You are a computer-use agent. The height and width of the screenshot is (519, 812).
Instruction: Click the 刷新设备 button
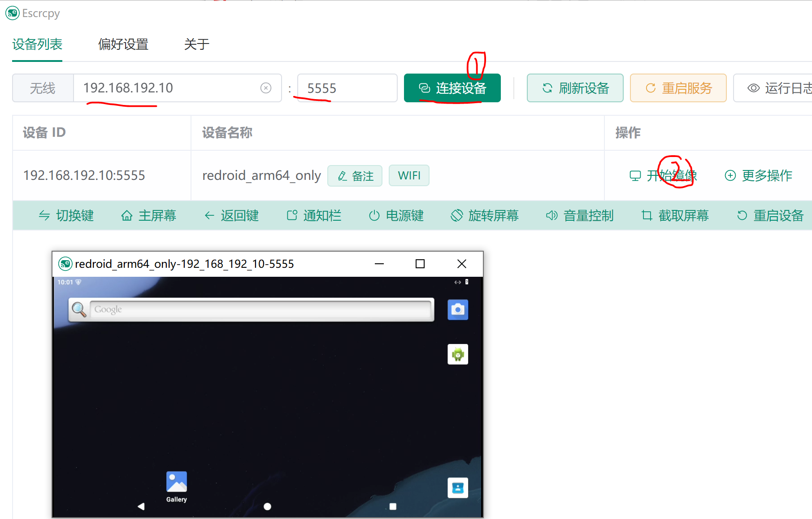coord(575,88)
